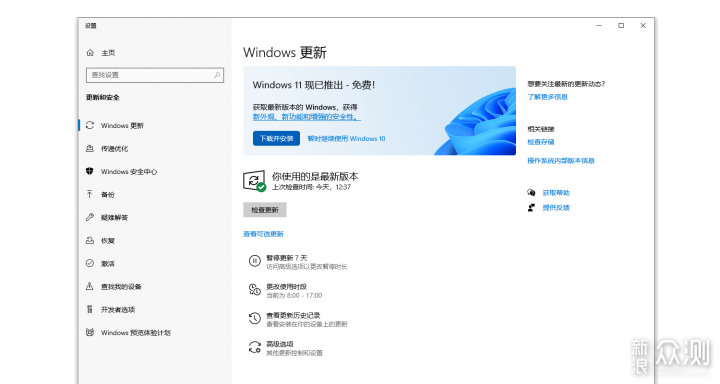Click the 激活 checkmark circle icon
The width and height of the screenshot is (720, 384).
point(90,263)
